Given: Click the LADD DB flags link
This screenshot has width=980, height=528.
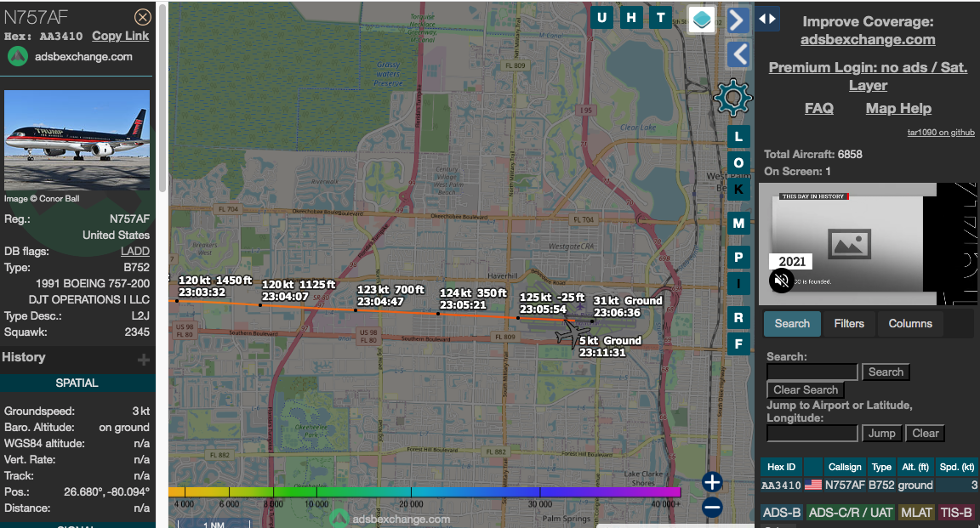Looking at the screenshot, I should [135, 251].
